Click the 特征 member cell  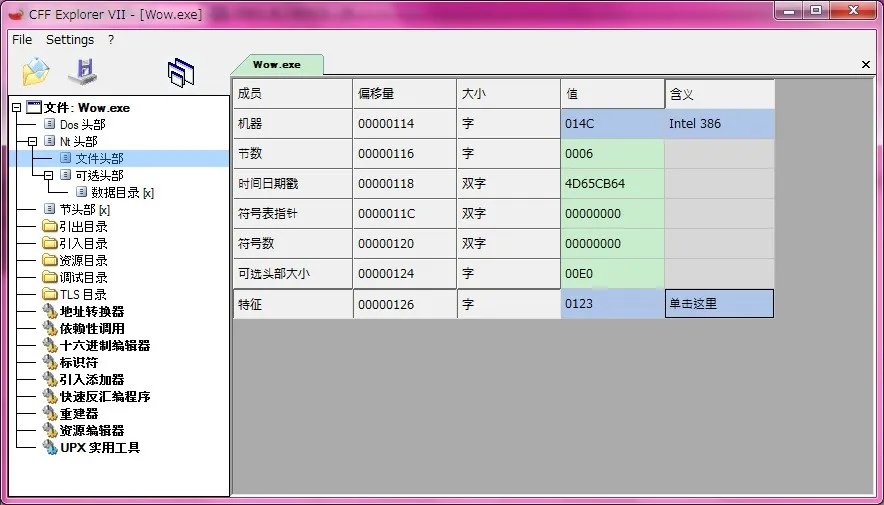tap(293, 303)
